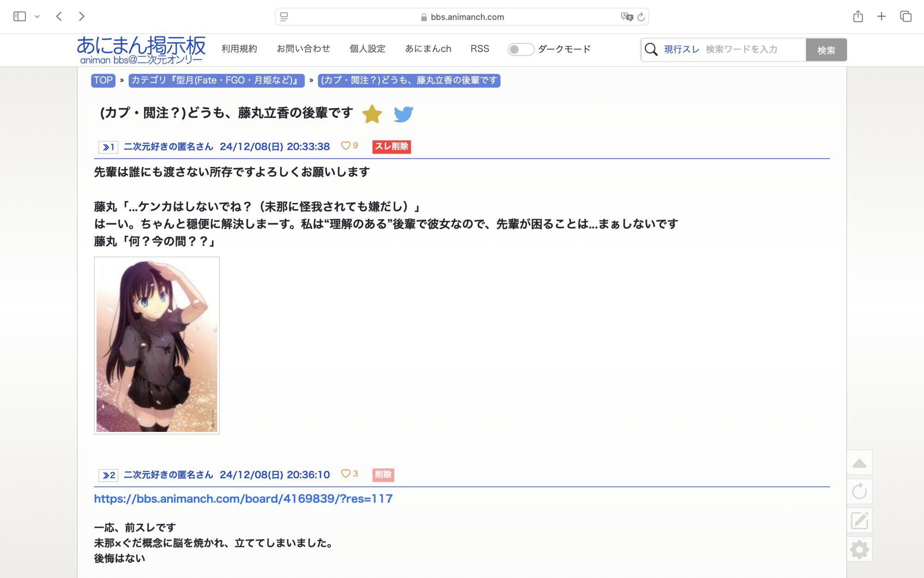This screenshot has height=578, width=924.
Task: Open the あにまん掲示板 home logo
Action: coord(141,50)
